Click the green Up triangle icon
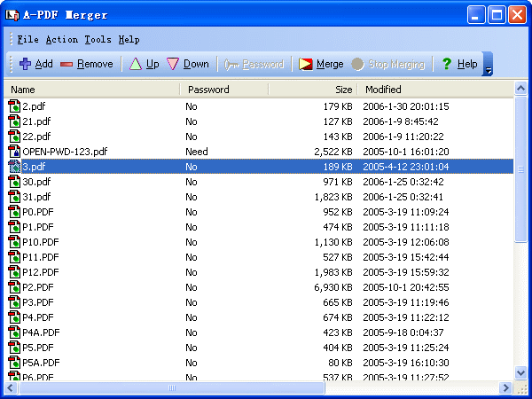This screenshot has width=532, height=399. 136,64
